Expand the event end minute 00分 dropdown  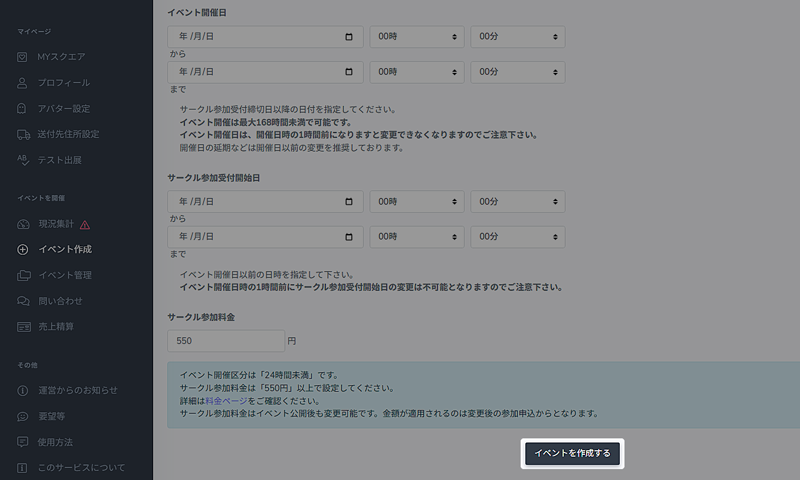pyautogui.click(x=517, y=72)
